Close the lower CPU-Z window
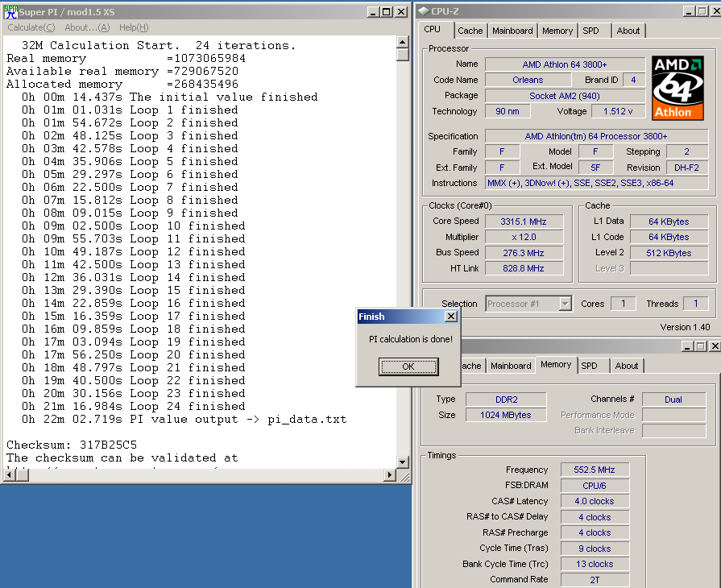Viewport: 721px width, 588px height. 715,346
